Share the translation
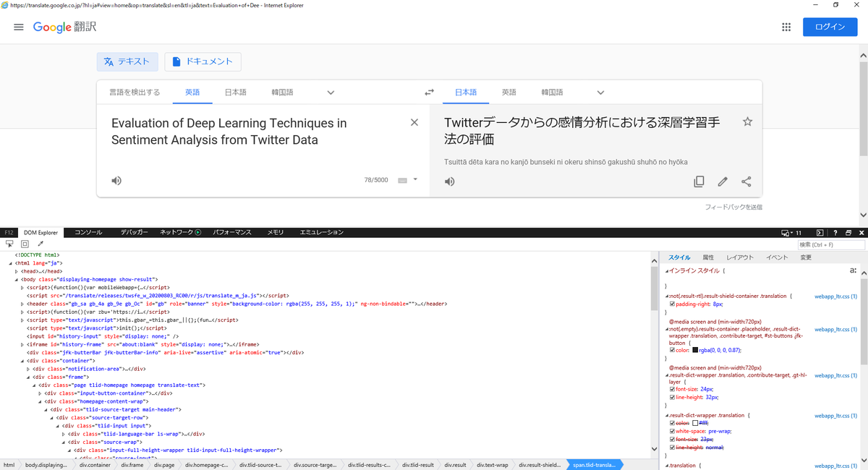The image size is (868, 470). 746,181
